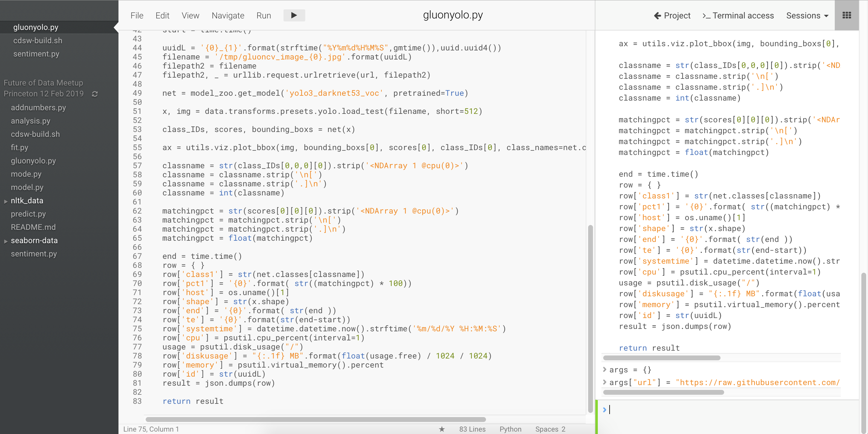
Task: Expand the args url console entry
Action: point(604,382)
